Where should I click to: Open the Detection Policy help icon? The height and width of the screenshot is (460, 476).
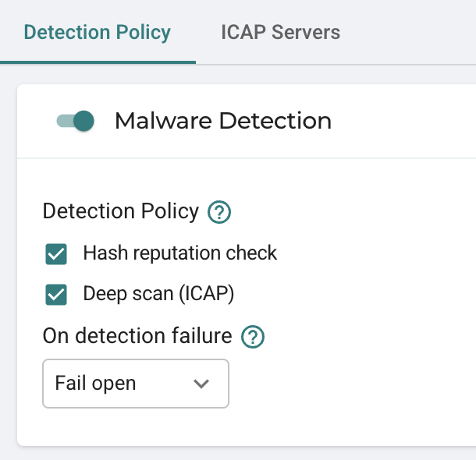[218, 212]
